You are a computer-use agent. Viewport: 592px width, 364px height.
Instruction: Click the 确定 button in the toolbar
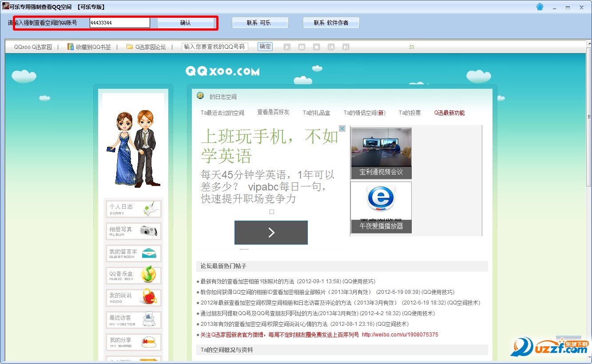pos(265,46)
